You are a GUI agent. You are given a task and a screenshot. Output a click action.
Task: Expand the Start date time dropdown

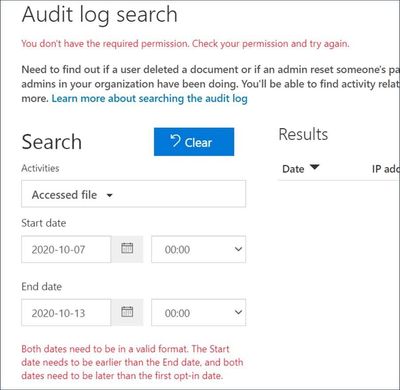(199, 249)
